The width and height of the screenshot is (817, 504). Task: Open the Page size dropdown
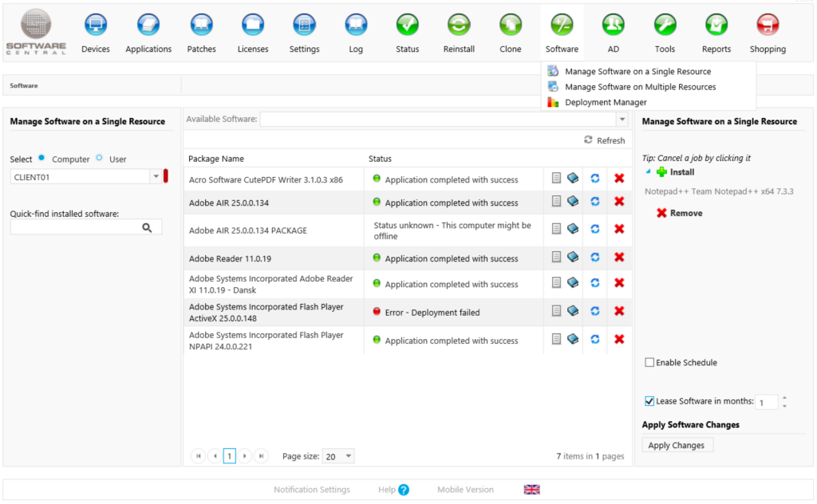click(349, 456)
